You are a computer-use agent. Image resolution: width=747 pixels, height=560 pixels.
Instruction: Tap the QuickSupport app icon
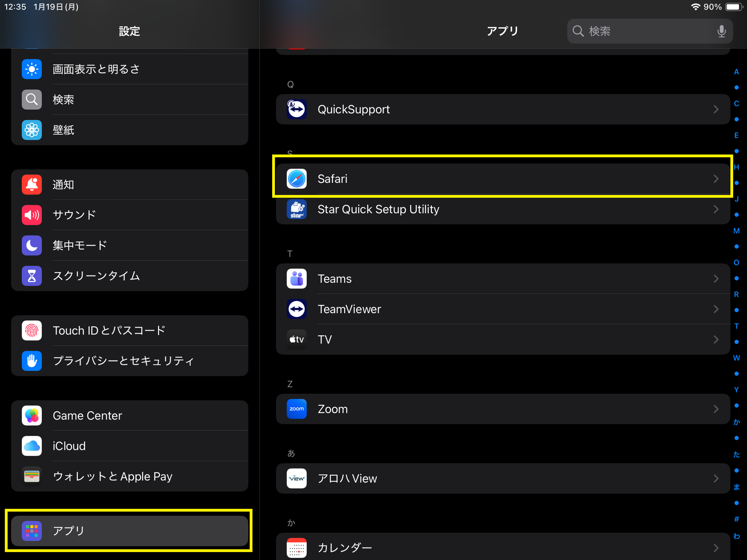coord(296,109)
